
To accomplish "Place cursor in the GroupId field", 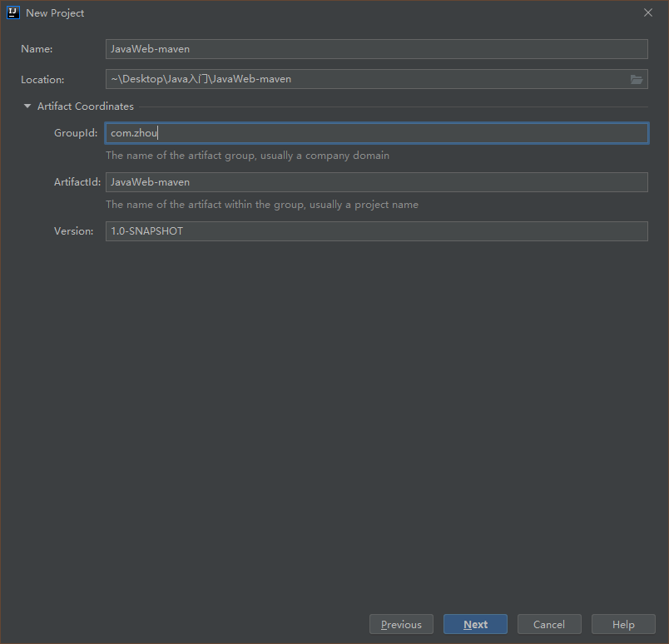I will (x=376, y=133).
